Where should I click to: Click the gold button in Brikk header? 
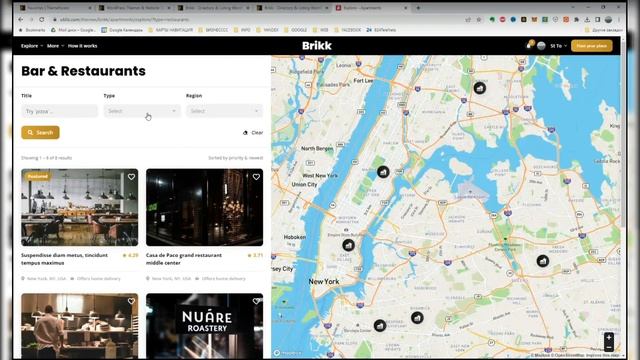pyautogui.click(x=591, y=46)
